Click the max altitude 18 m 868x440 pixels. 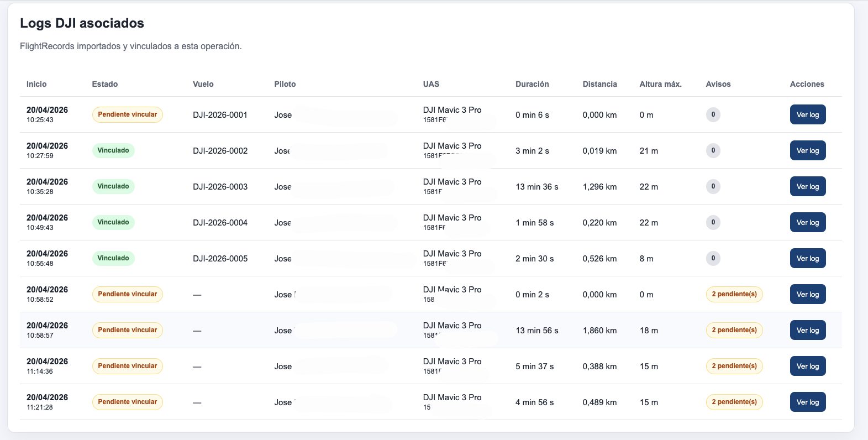(x=649, y=331)
